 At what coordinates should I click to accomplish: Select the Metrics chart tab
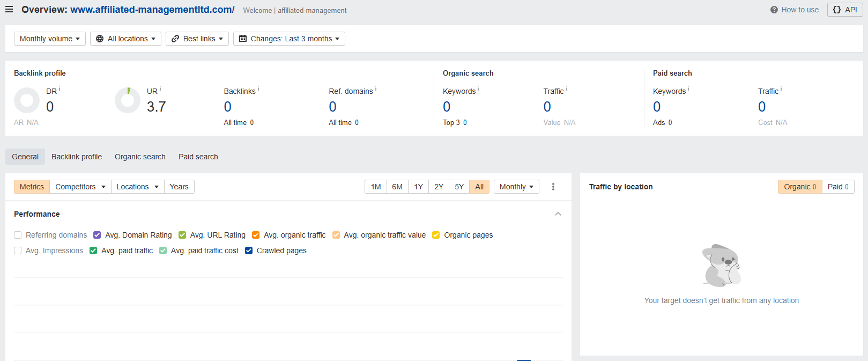coord(32,187)
